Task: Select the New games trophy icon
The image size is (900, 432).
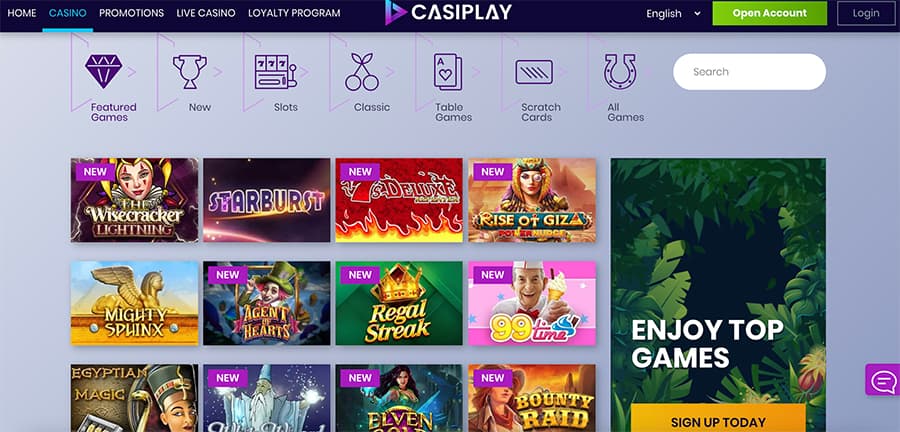Action: [x=190, y=71]
